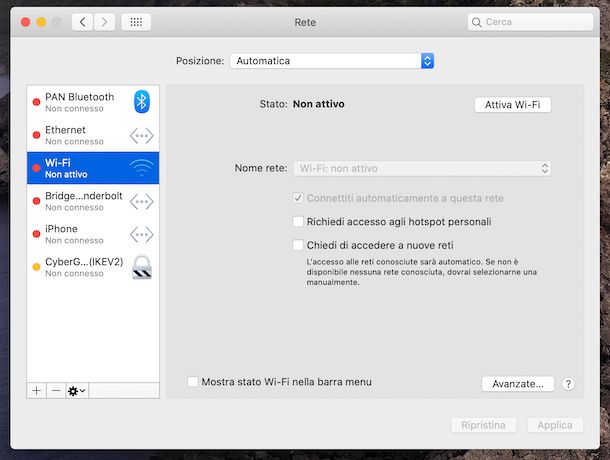Go back with the left arrow button

[82, 22]
